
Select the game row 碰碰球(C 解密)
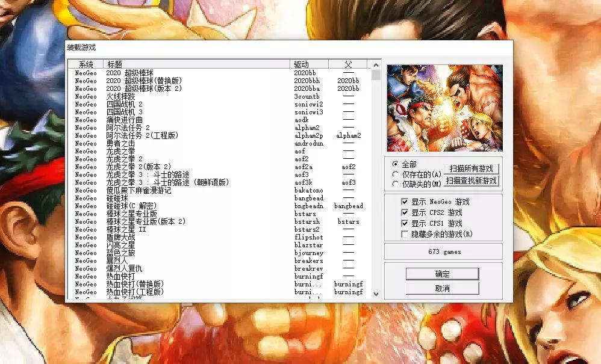pos(220,206)
